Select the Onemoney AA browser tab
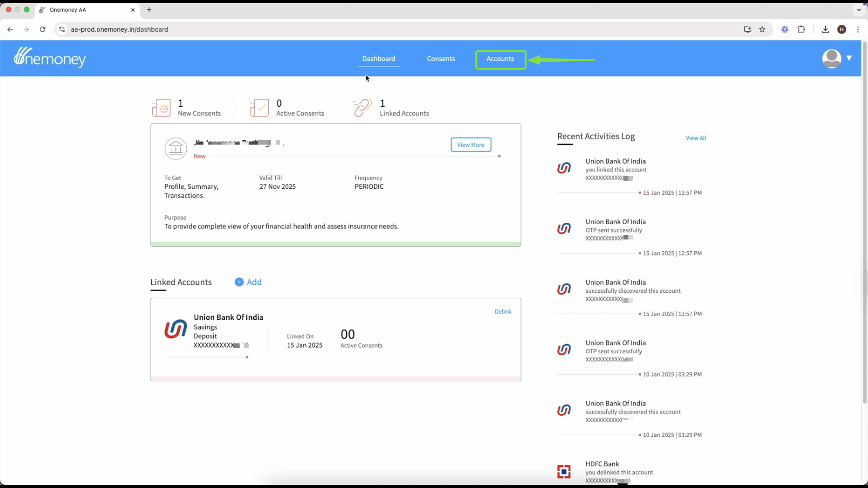 88,10
